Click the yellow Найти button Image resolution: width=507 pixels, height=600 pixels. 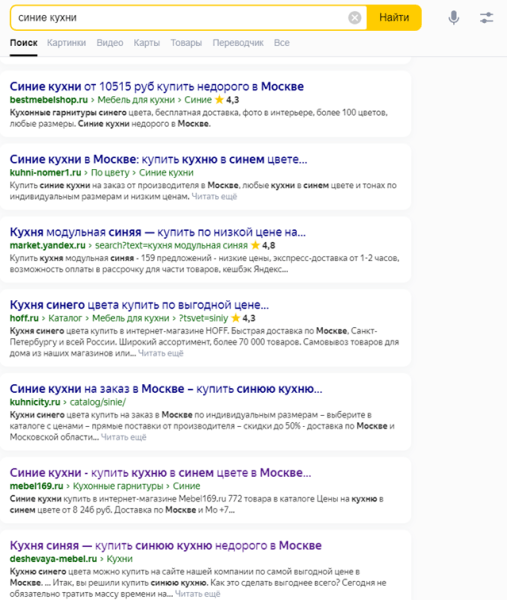pos(394,18)
